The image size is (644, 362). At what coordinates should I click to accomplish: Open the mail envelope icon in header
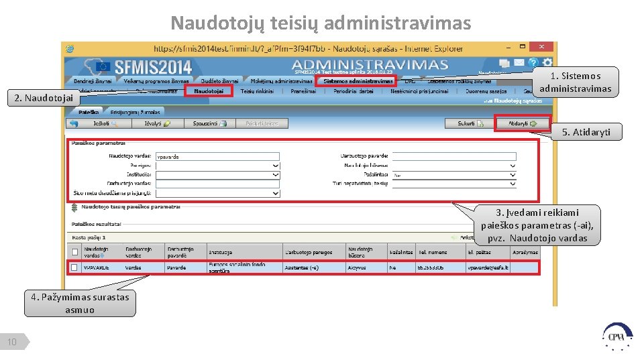tap(519, 62)
